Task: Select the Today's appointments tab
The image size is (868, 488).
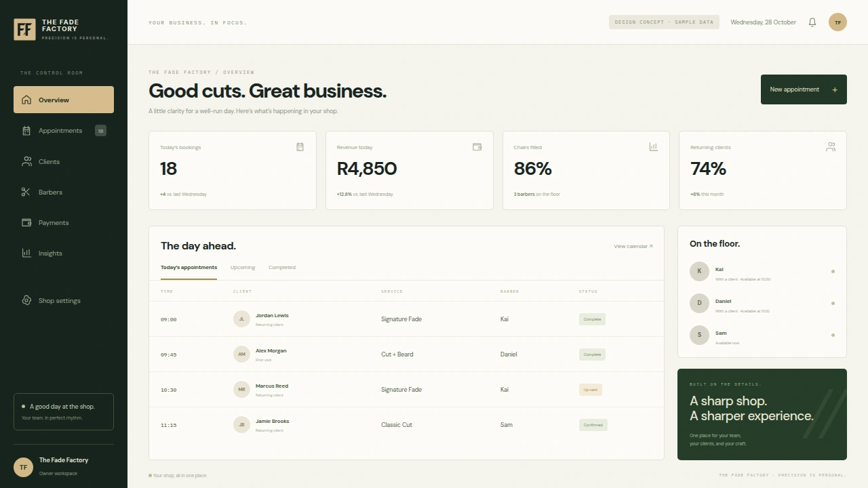Action: 189,267
